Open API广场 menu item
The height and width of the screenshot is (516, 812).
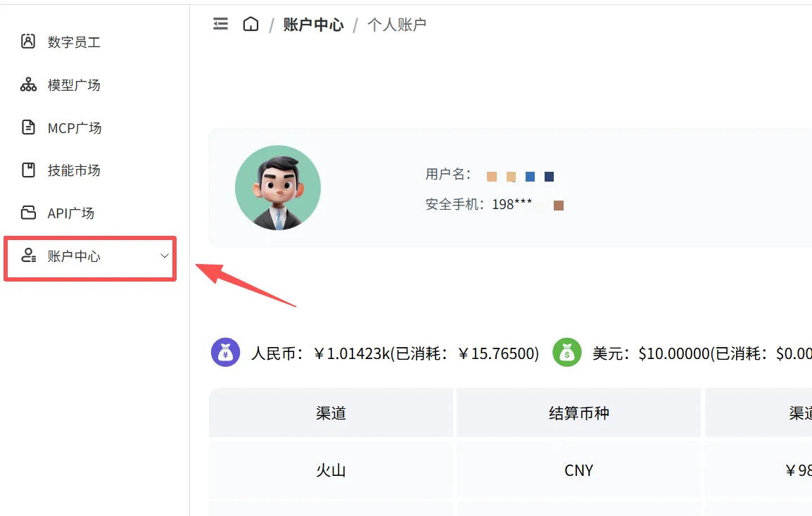click(x=71, y=213)
